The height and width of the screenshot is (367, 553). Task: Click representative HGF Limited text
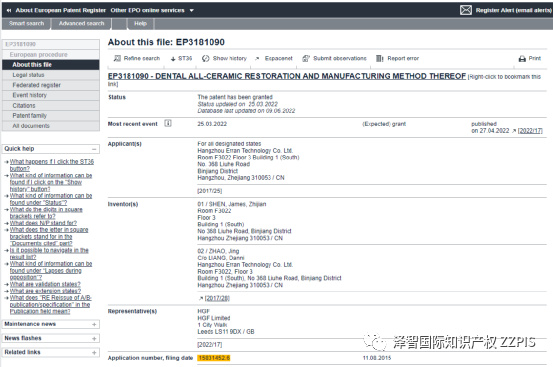[x=214, y=318]
